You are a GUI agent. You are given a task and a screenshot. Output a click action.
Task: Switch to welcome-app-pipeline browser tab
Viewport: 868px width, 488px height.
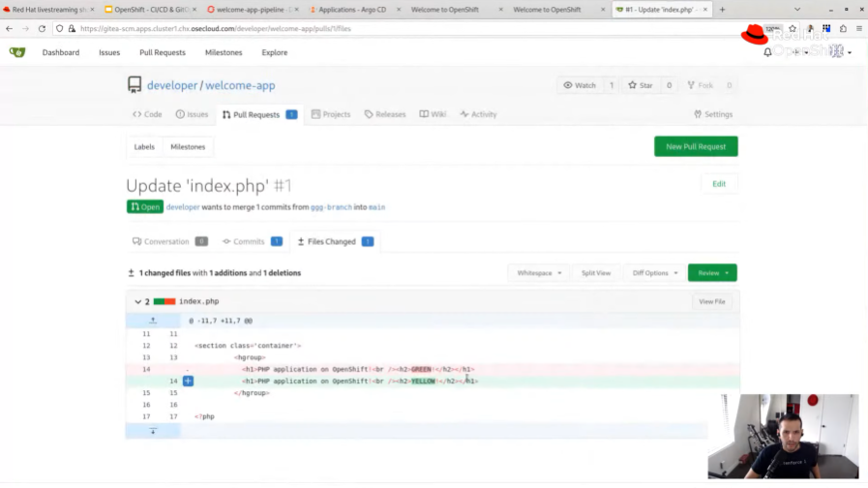point(252,10)
